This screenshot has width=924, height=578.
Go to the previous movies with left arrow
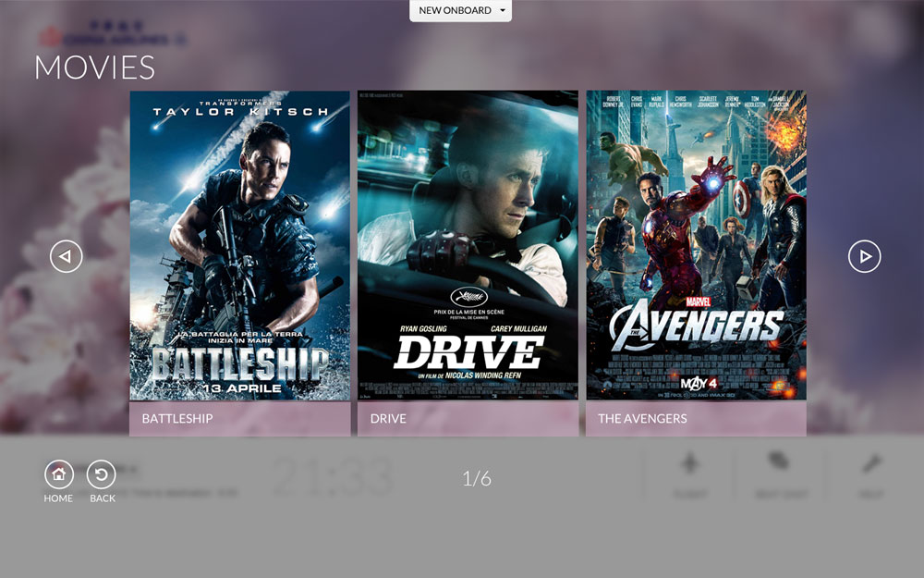pos(67,256)
